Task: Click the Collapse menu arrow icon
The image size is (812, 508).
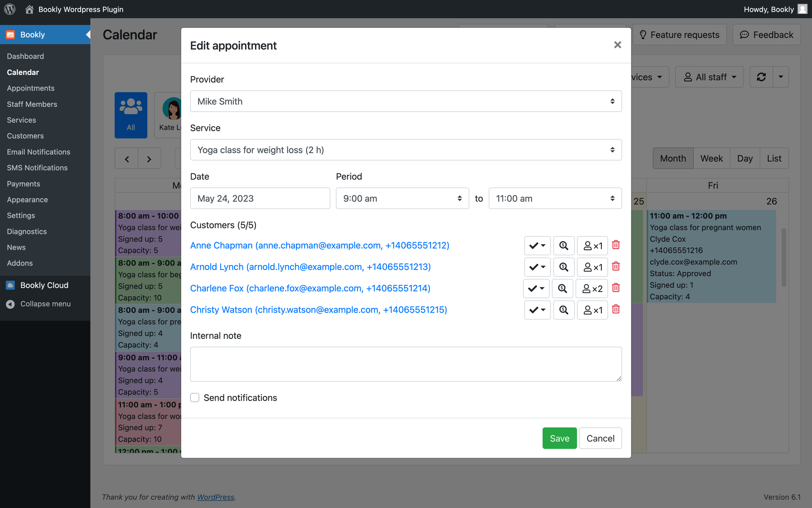Action: coord(11,304)
